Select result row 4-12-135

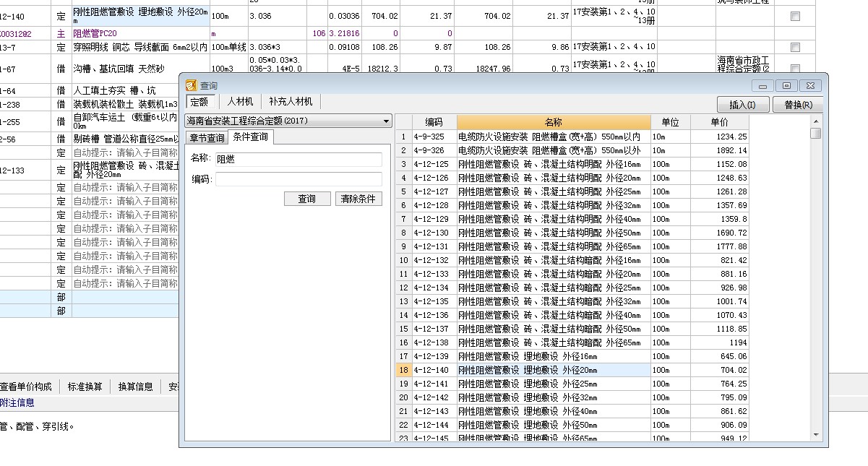tap(572, 301)
